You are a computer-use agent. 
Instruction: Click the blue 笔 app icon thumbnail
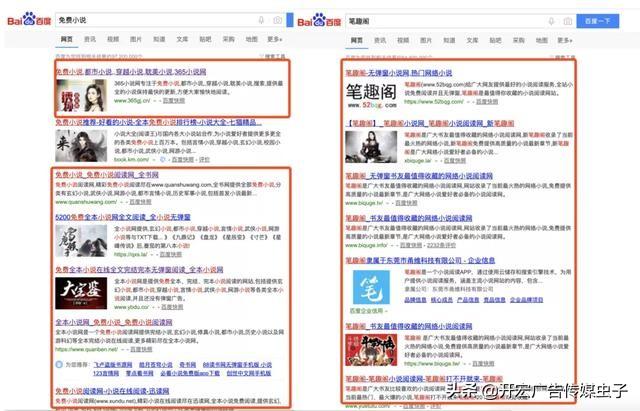point(371,287)
